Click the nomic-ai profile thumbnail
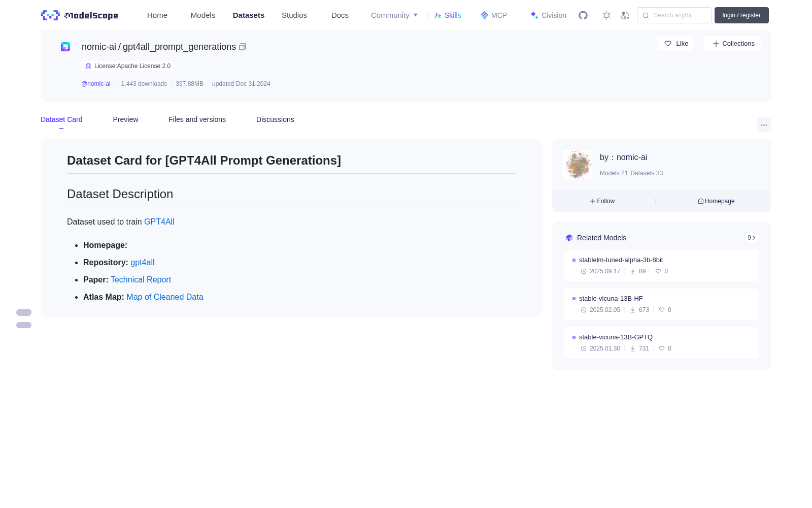812x508 pixels. click(578, 165)
